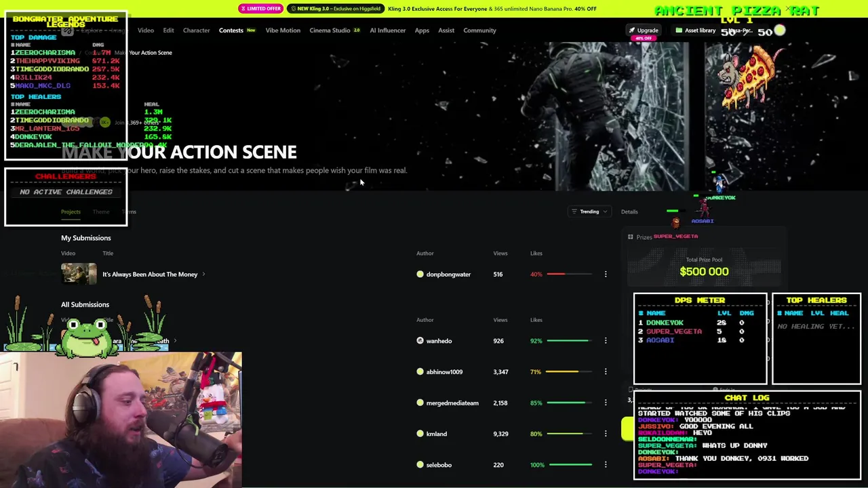Screen dimensions: 868x488
Task: Open donpbongwater's author profile
Action: point(448,274)
